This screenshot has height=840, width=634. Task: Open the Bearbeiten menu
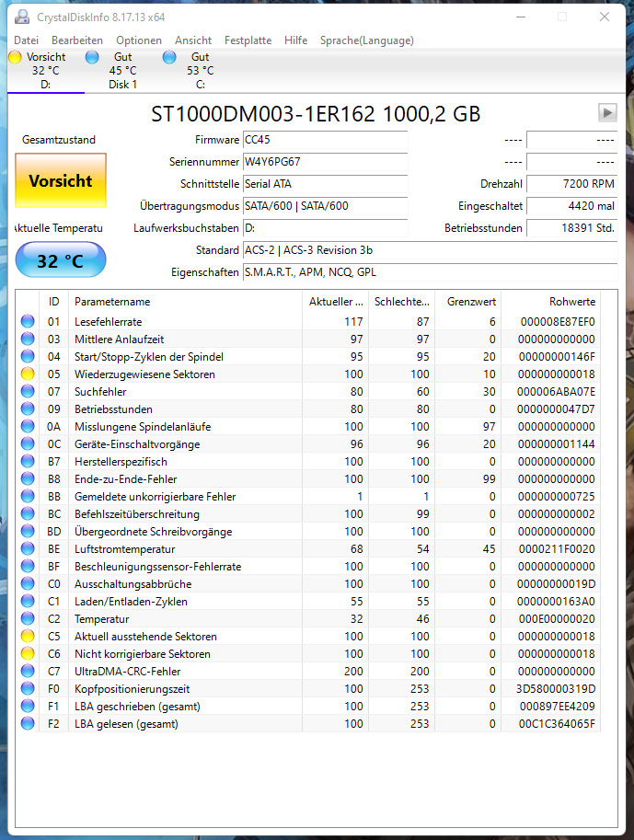[77, 40]
